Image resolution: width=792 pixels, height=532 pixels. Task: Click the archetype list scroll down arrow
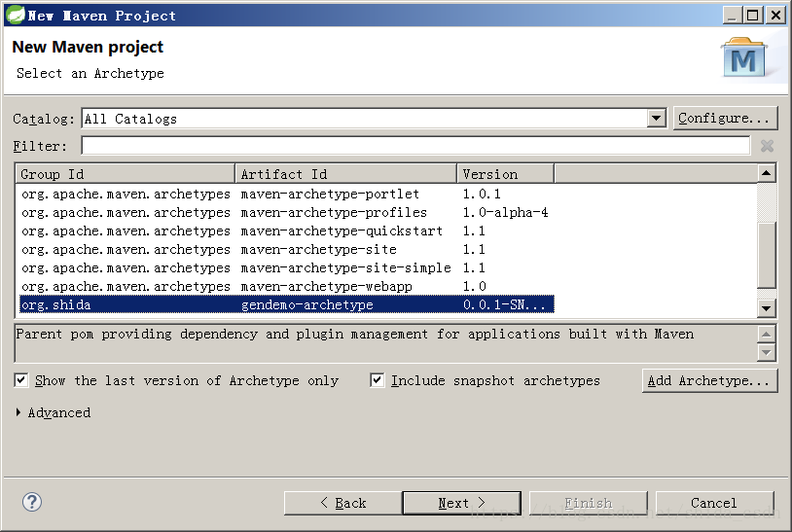(x=767, y=308)
